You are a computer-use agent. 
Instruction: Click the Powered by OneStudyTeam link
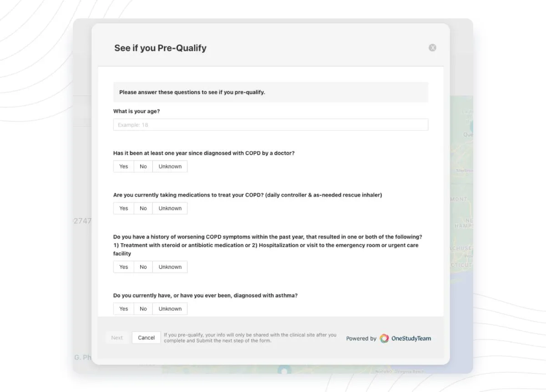coord(388,338)
